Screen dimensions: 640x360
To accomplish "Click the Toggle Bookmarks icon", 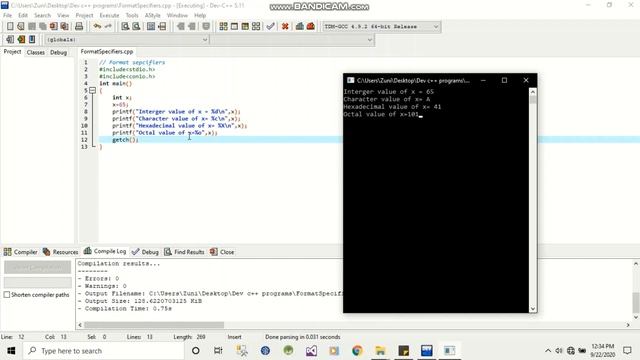I will pyautogui.click(x=21, y=40).
